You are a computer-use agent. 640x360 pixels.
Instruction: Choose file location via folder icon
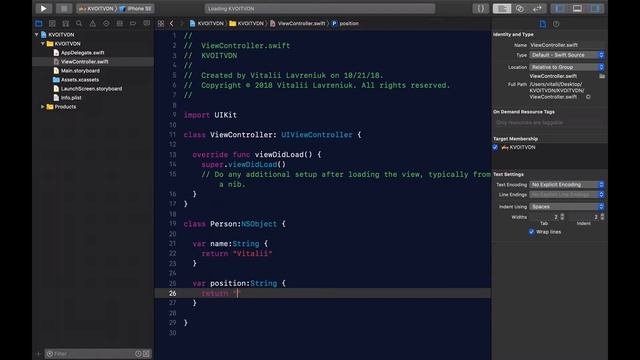tap(602, 76)
